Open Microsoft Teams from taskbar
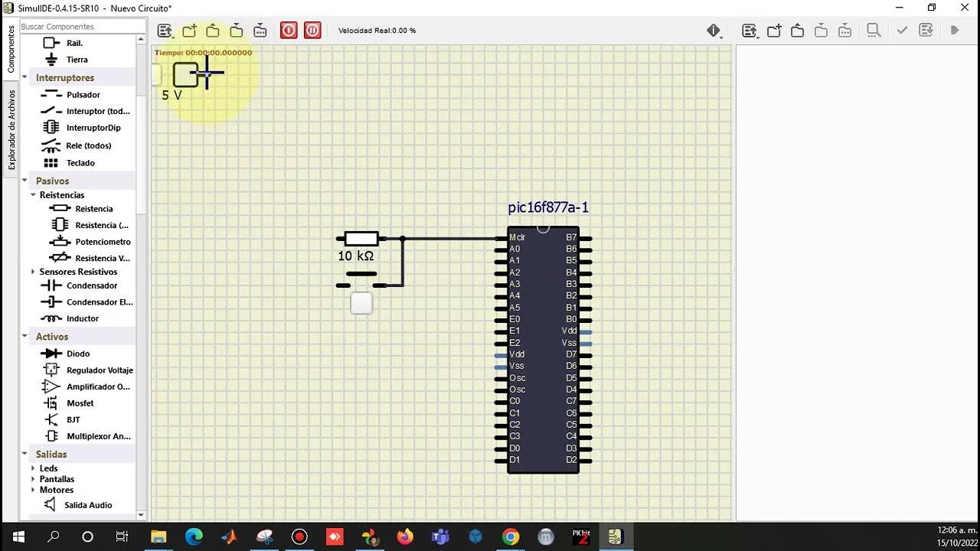The height and width of the screenshot is (551, 980). click(x=440, y=536)
